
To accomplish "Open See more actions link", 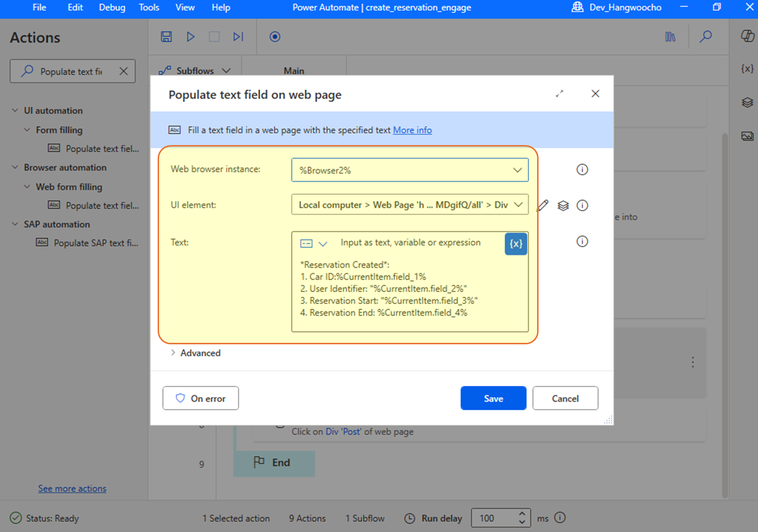I will tap(72, 488).
